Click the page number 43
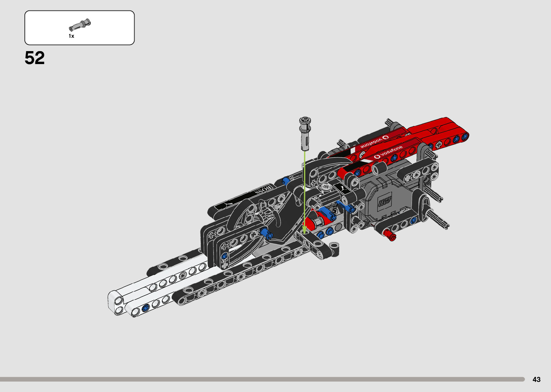This screenshot has height=392, width=551. [x=536, y=379]
